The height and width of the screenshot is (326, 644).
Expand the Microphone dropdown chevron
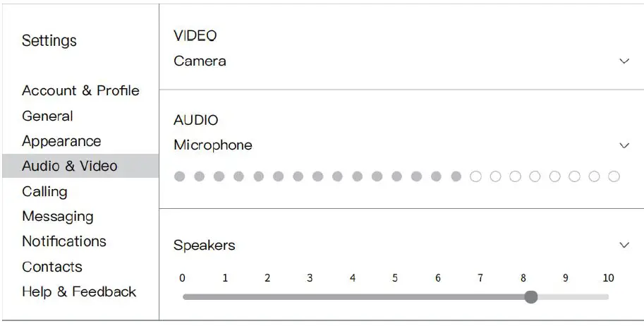tap(624, 145)
